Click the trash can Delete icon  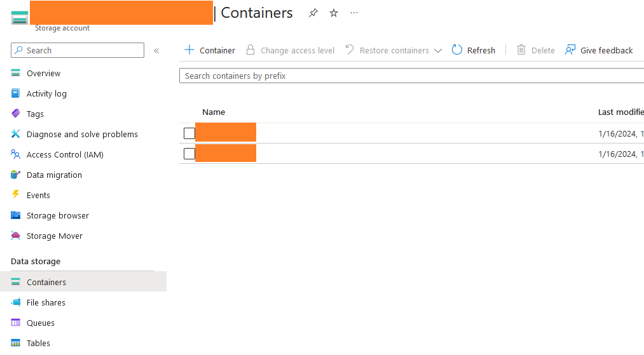[x=521, y=50]
